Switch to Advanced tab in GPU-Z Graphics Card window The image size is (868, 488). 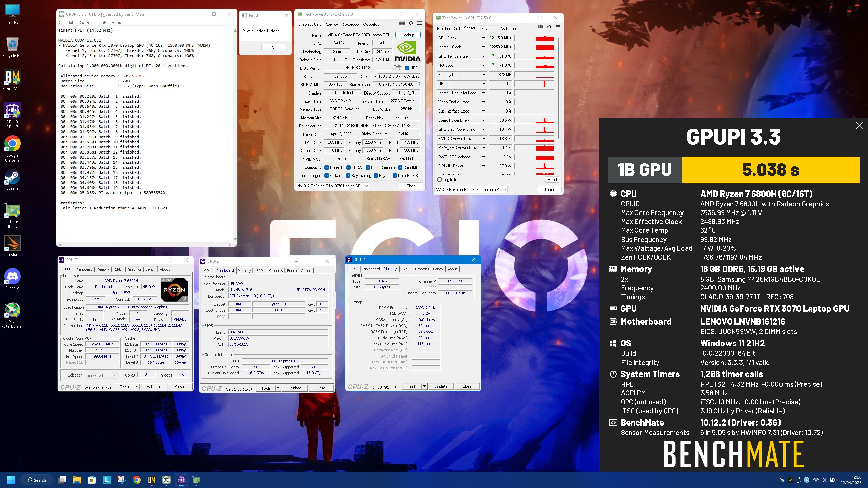351,25
